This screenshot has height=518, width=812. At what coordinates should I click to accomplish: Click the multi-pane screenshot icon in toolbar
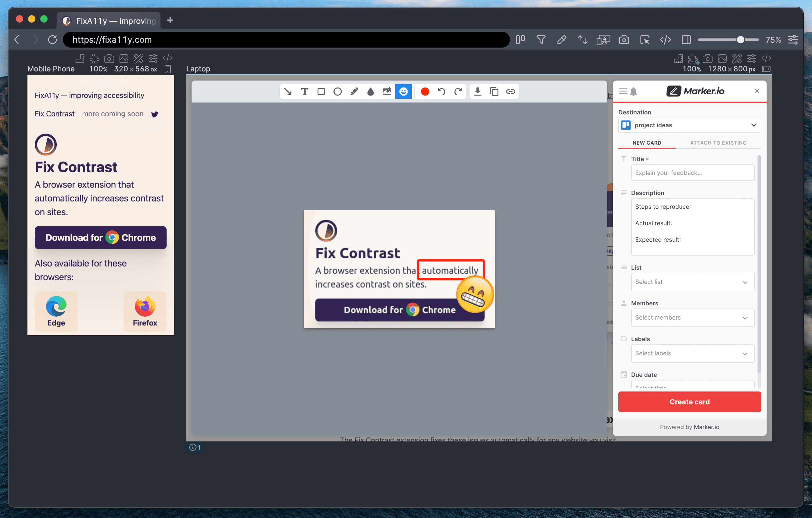603,40
